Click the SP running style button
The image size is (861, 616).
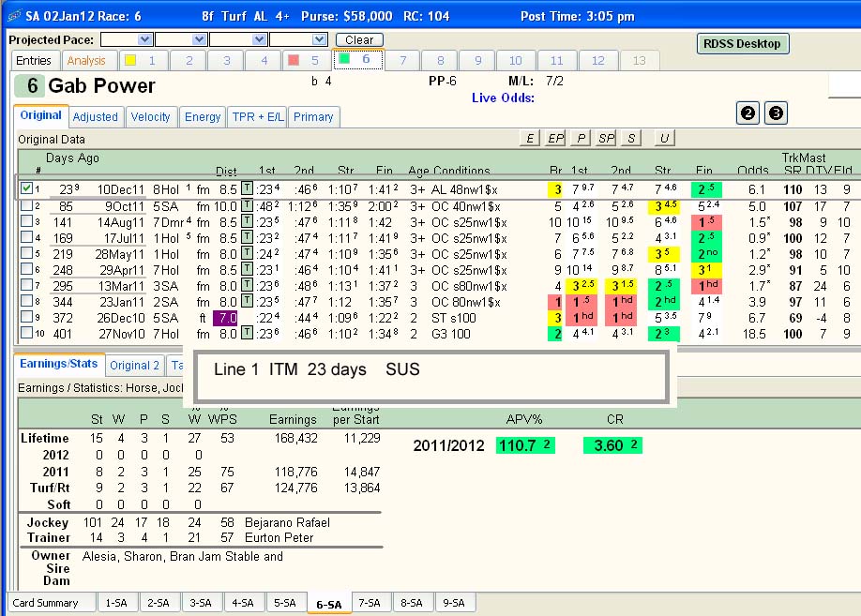tap(606, 139)
